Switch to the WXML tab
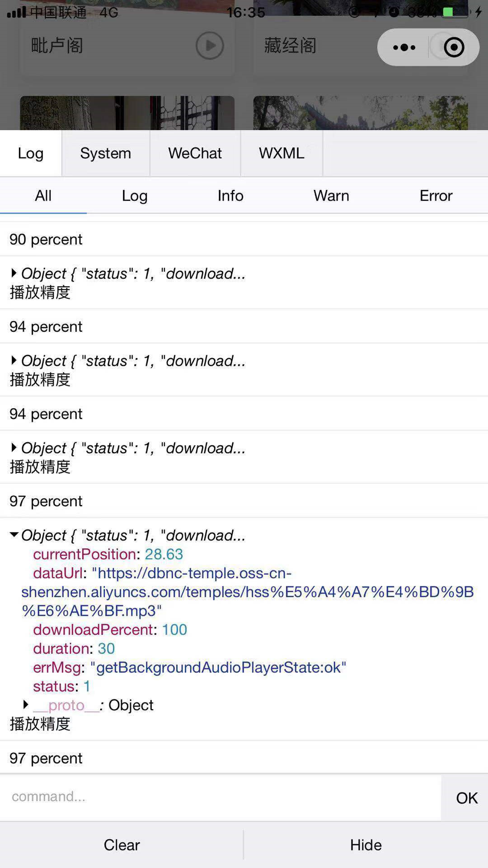488x868 pixels. coord(281,153)
